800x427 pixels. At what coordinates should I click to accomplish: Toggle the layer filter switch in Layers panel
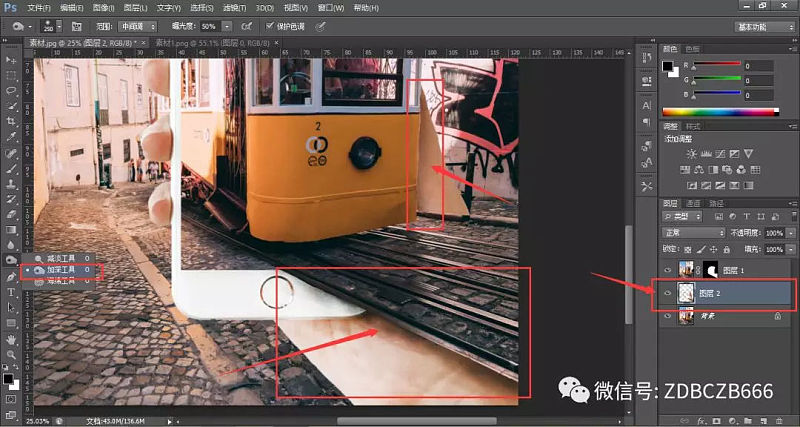794,216
